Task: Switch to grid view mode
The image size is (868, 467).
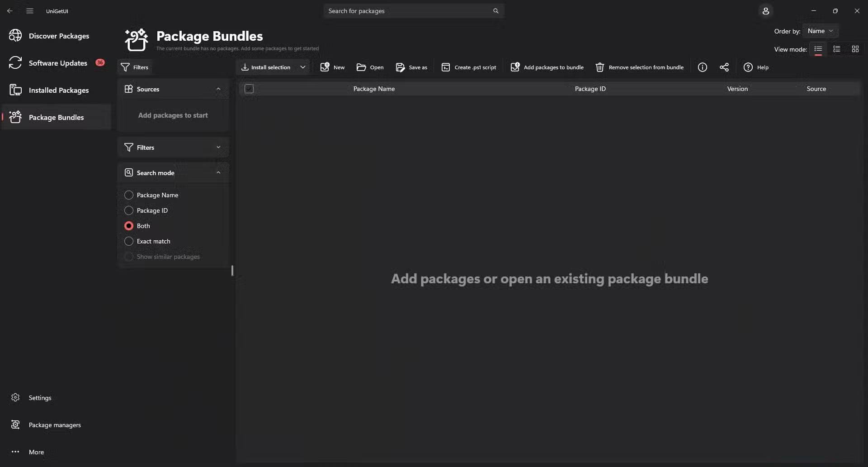Action: 855,49
